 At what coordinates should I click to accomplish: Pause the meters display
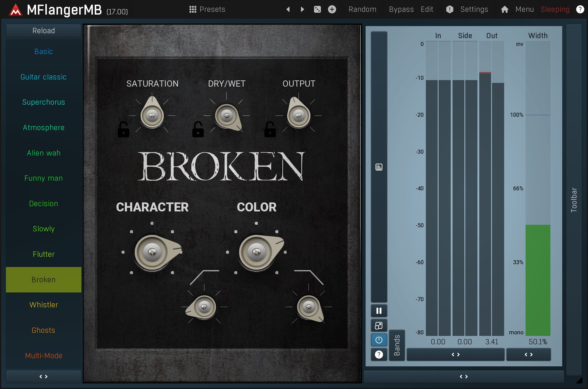[379, 311]
